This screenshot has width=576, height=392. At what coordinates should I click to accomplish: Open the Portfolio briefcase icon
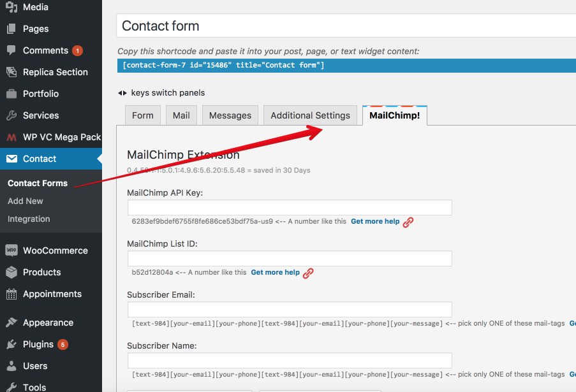click(11, 94)
